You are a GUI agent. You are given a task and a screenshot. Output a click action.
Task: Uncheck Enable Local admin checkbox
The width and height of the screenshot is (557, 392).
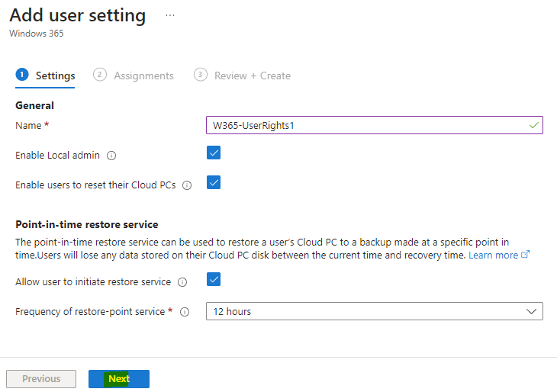[x=214, y=153]
